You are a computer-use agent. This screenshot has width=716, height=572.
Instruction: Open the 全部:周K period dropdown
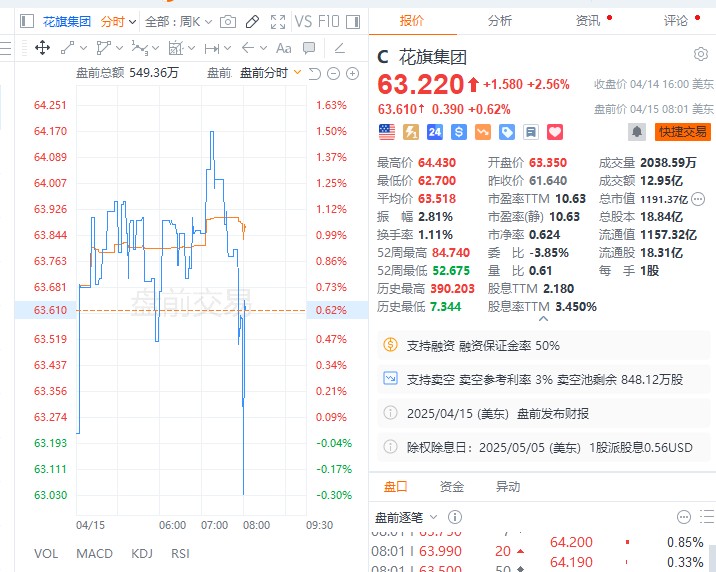coord(178,21)
